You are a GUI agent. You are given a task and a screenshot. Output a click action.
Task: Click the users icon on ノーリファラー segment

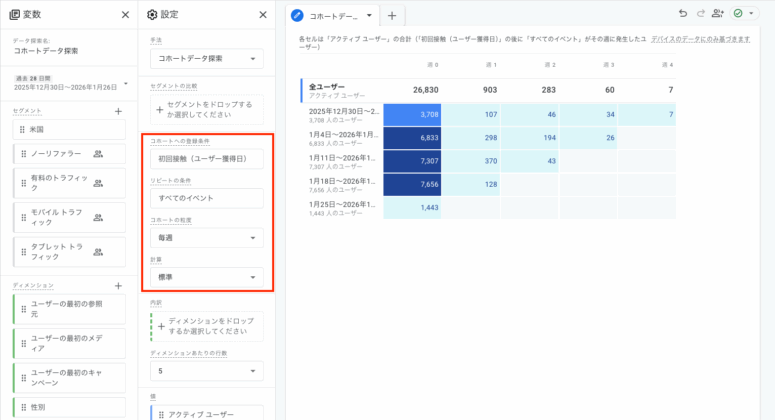[98, 154]
